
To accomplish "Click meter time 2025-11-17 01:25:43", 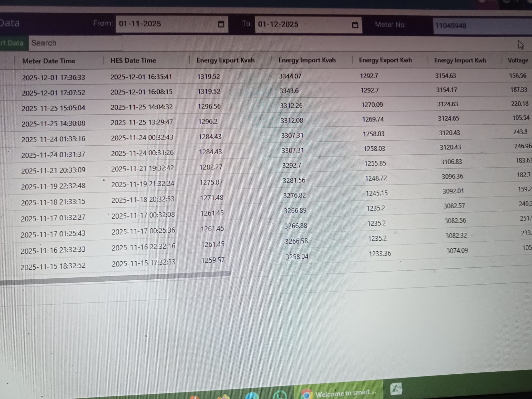I will tap(53, 234).
